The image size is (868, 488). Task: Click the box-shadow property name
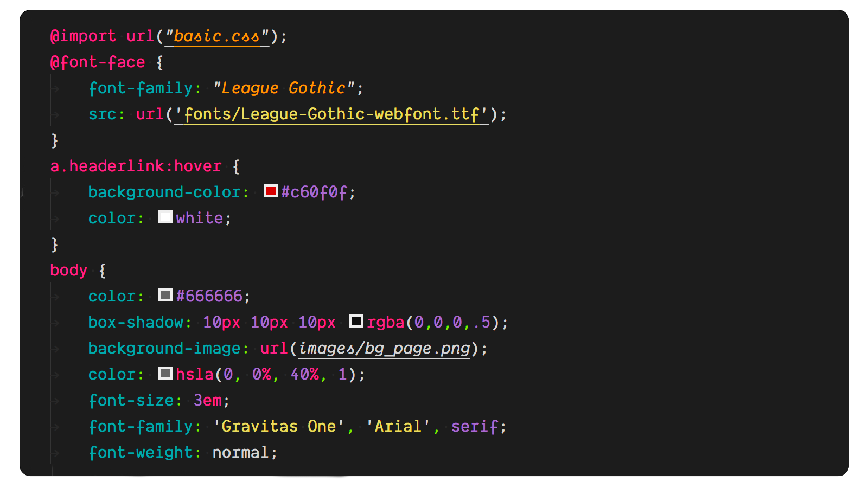[x=136, y=323]
